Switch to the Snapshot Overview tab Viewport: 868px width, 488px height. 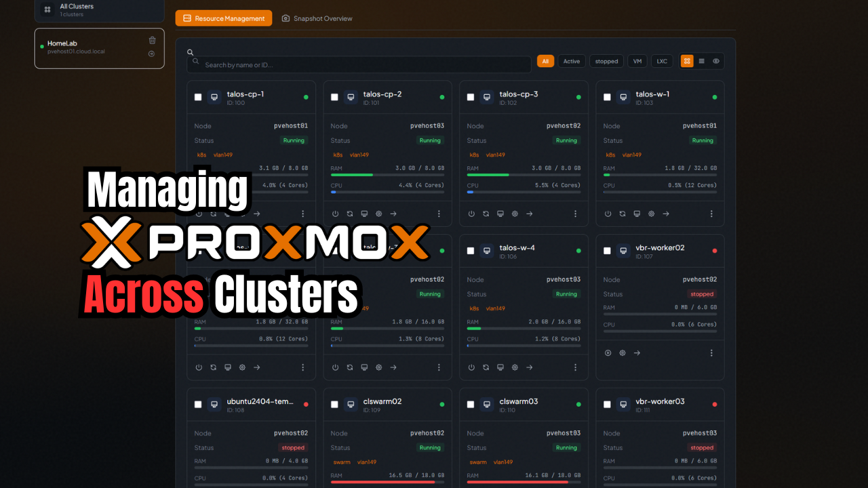point(317,18)
